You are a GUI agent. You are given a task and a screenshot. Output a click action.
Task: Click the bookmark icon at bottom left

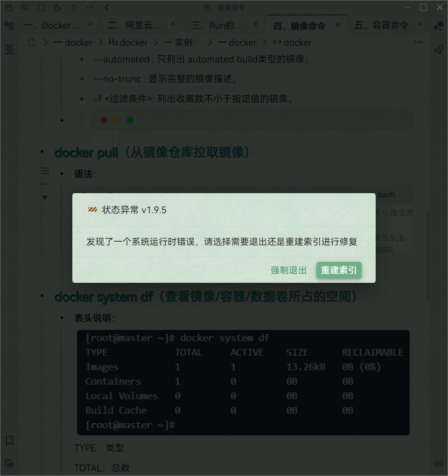pos(9,440)
